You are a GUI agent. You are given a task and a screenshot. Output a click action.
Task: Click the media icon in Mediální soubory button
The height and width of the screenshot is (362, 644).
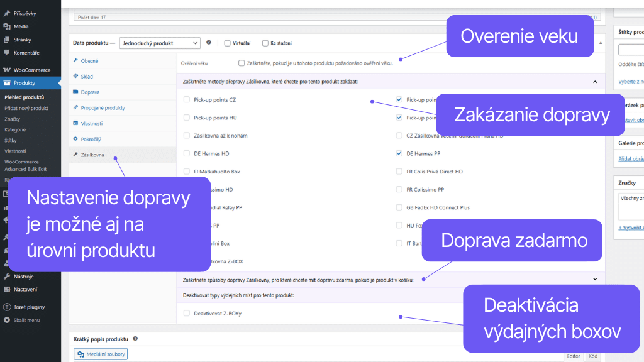coord(80,354)
